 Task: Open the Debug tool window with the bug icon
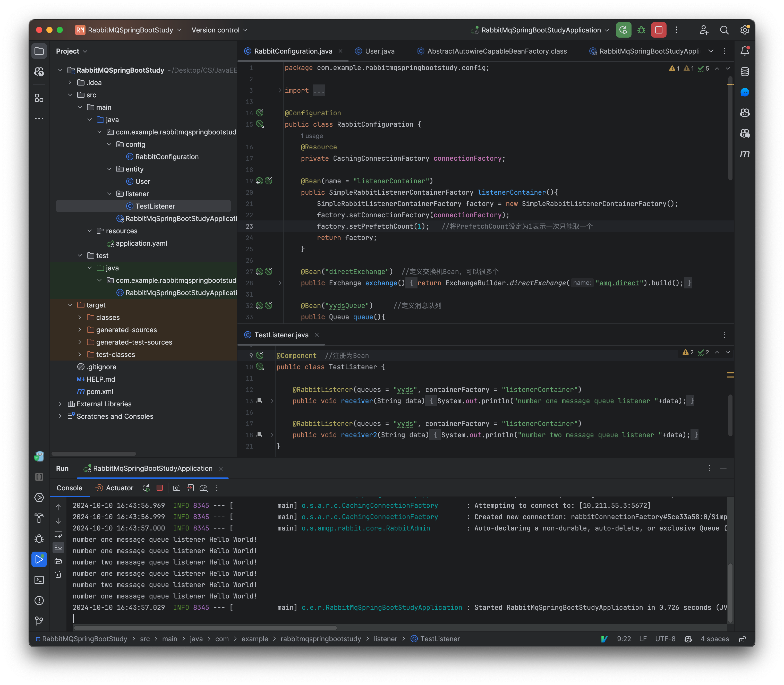pos(39,538)
